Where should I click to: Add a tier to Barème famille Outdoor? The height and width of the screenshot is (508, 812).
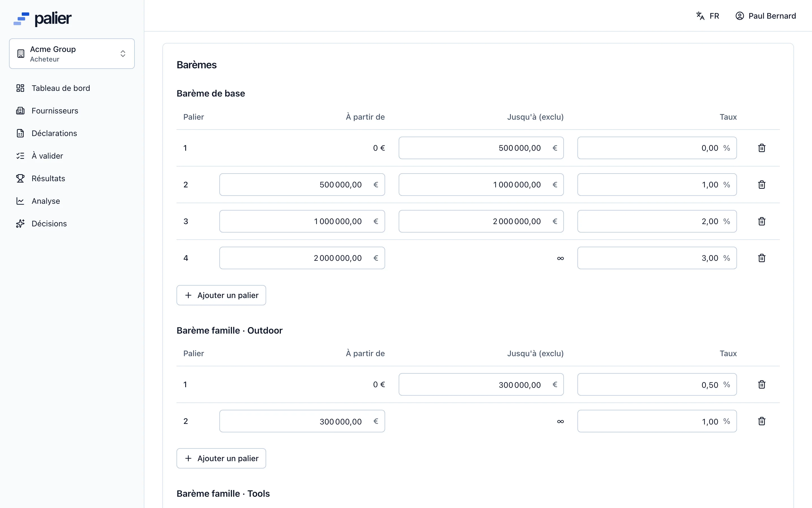(x=221, y=458)
